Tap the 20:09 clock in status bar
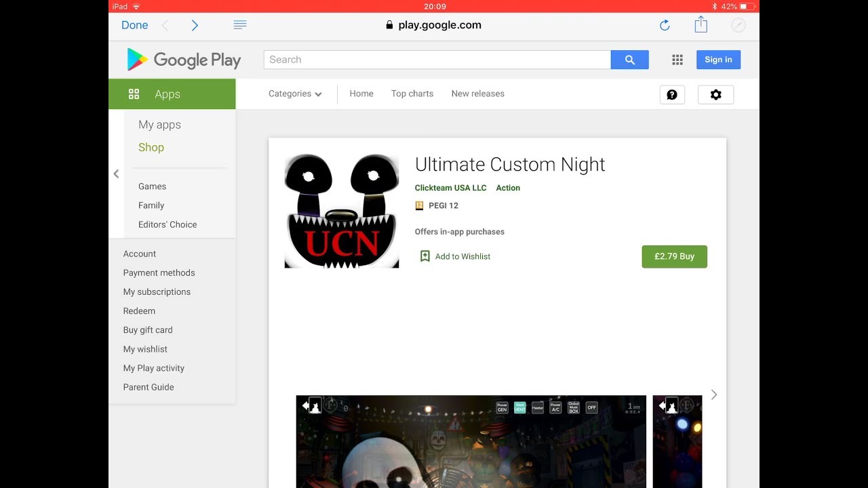Image resolution: width=868 pixels, height=488 pixels. point(435,6)
